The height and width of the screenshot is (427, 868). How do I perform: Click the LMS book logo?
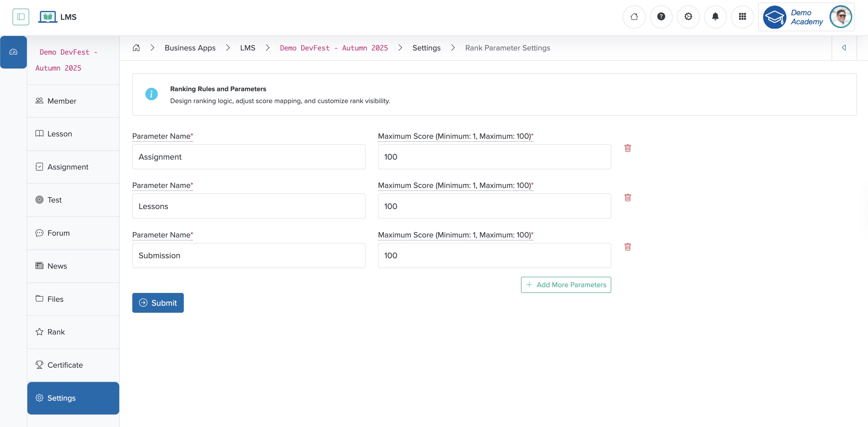(48, 16)
